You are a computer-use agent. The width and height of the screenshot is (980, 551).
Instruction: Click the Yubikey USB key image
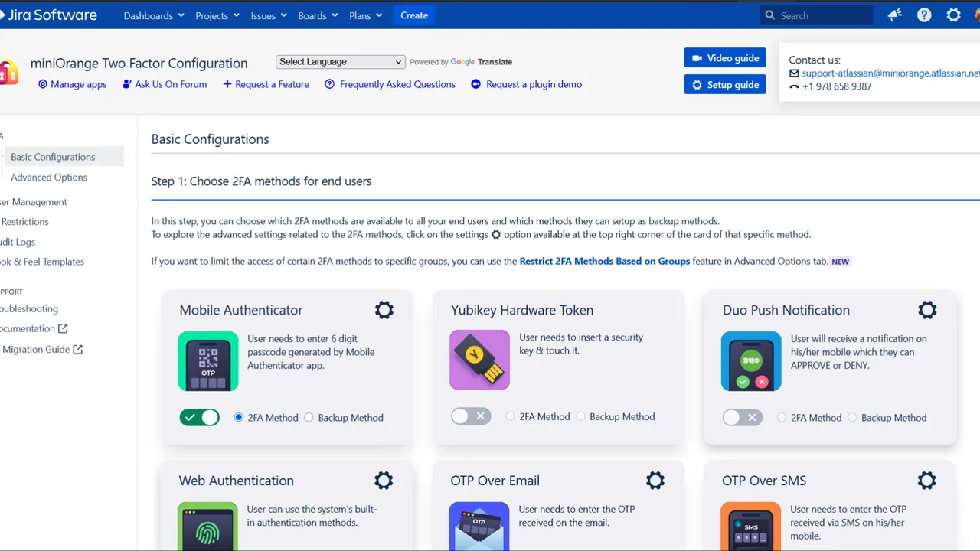point(479,360)
